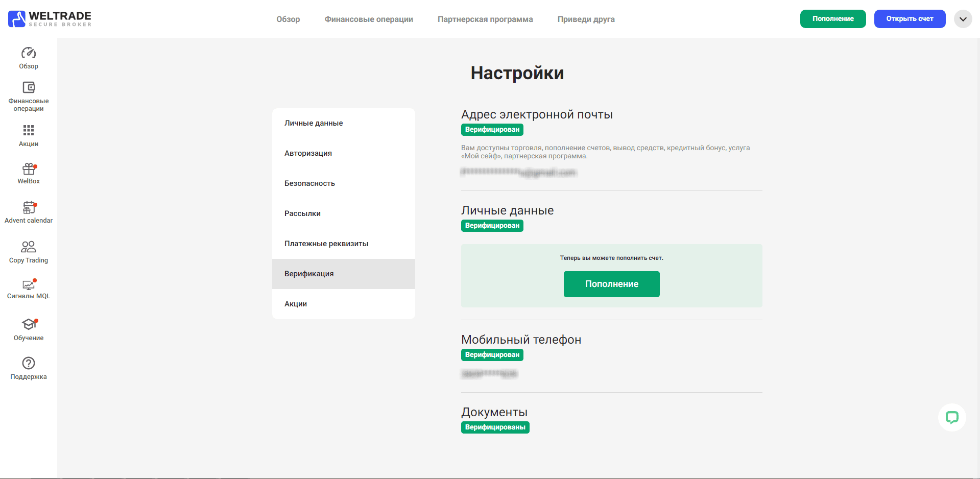Click the Адрес электронной почты heading
This screenshot has width=980, height=479.
pos(537,114)
